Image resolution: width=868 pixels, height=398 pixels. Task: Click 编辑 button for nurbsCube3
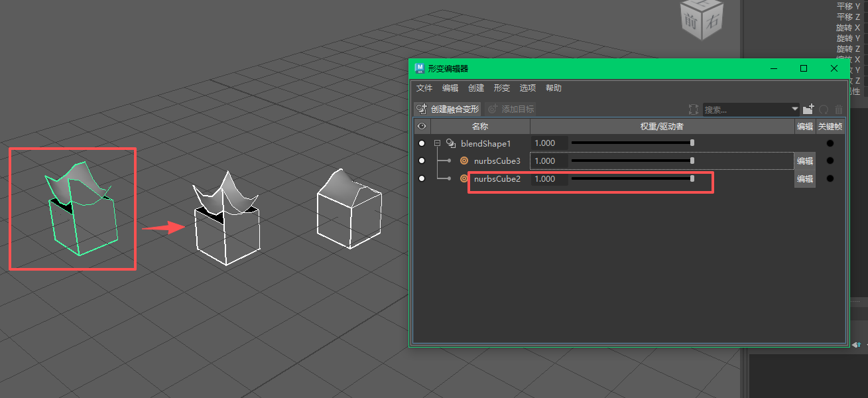(805, 161)
